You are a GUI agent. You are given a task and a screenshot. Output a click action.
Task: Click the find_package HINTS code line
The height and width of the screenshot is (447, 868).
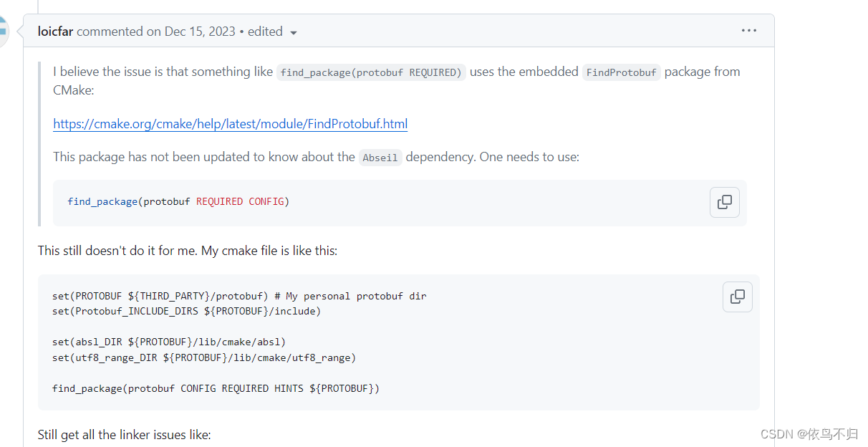tap(215, 388)
